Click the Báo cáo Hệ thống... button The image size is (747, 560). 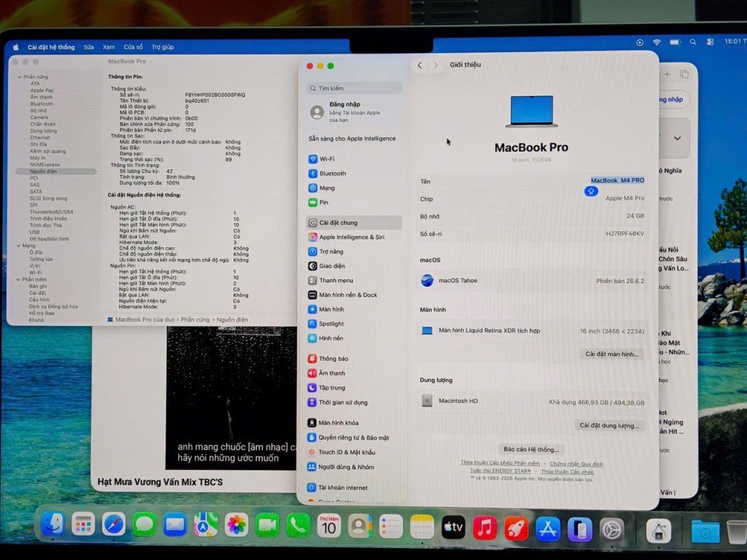coord(531,449)
